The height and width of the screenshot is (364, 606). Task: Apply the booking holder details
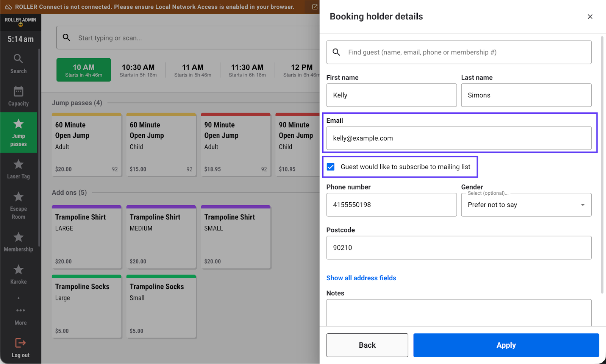coord(506,345)
